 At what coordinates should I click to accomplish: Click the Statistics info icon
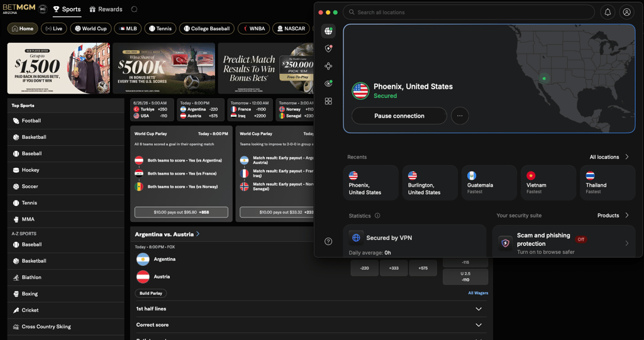coord(377,216)
